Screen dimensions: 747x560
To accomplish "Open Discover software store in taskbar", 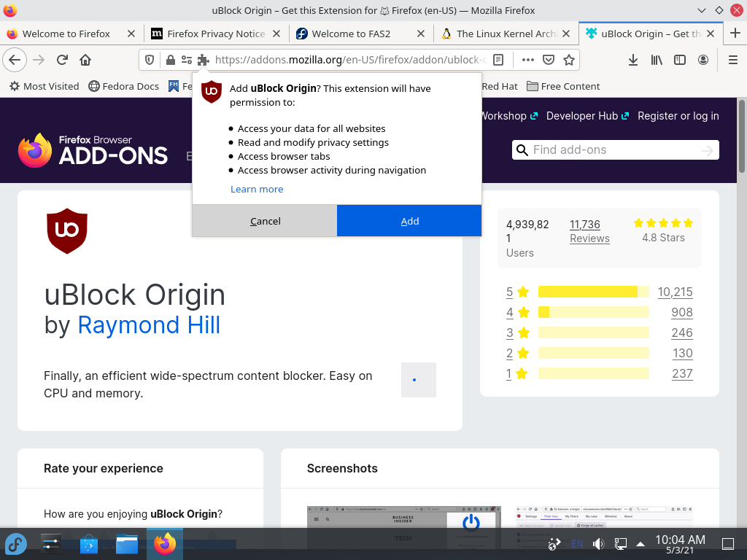I will point(88,544).
